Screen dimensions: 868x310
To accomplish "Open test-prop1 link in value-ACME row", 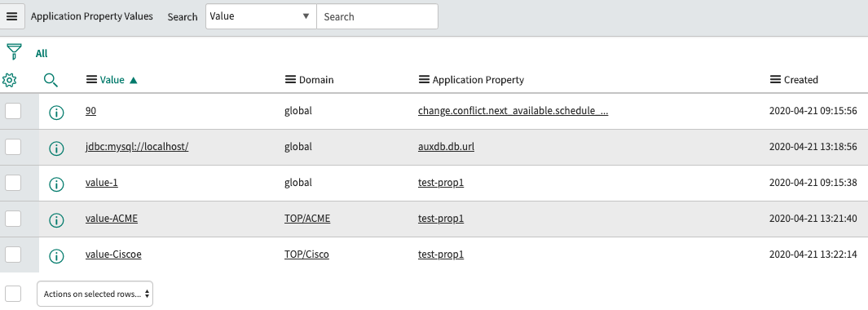I will pyautogui.click(x=441, y=219).
